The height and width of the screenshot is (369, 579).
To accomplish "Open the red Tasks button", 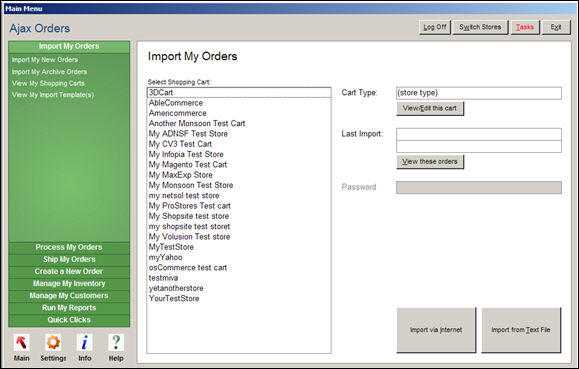I will point(525,27).
